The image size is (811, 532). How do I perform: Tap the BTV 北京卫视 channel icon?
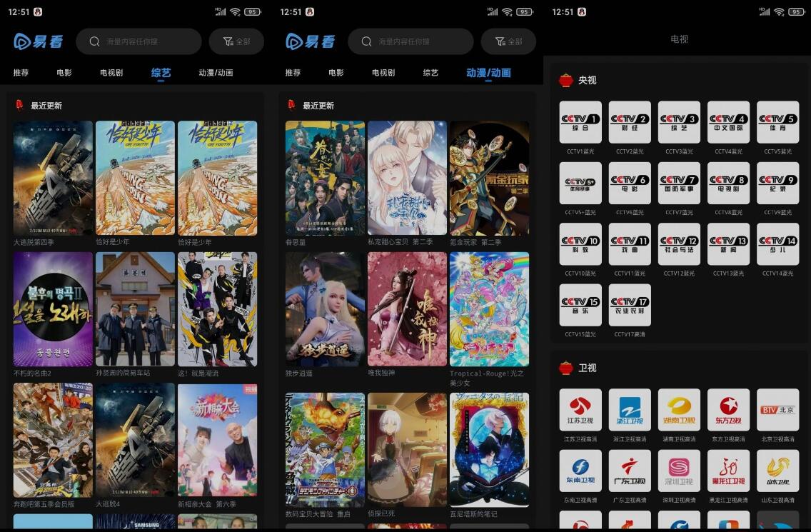click(777, 410)
